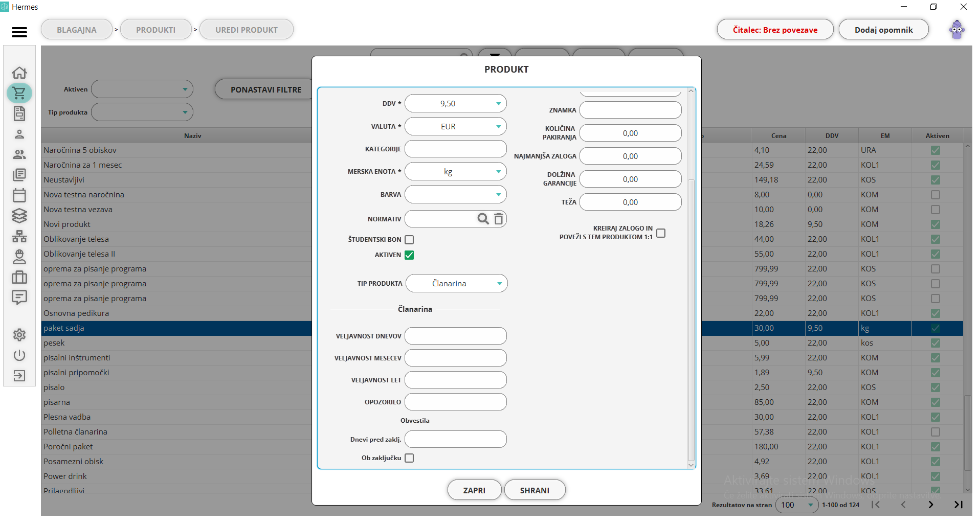The height and width of the screenshot is (525, 980).
Task: Click the Teža input field
Action: [x=630, y=202]
